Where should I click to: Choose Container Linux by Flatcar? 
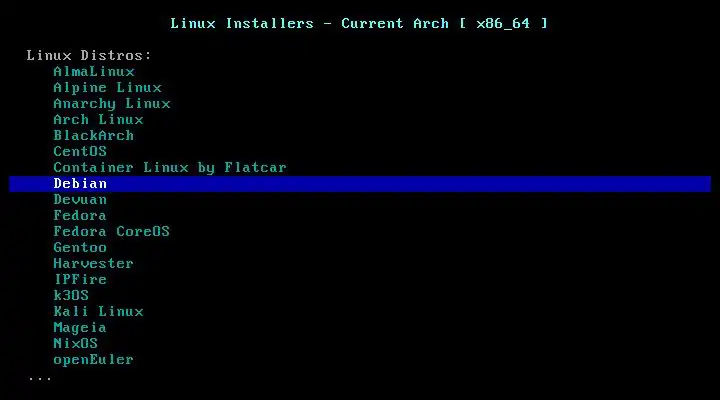[170, 168]
